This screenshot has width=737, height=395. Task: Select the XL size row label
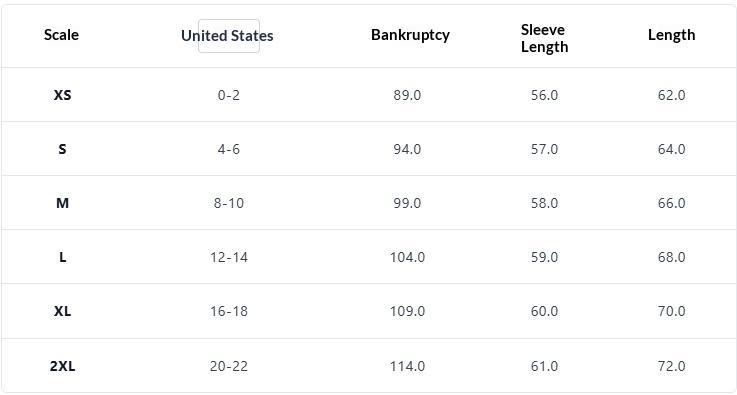tap(62, 311)
